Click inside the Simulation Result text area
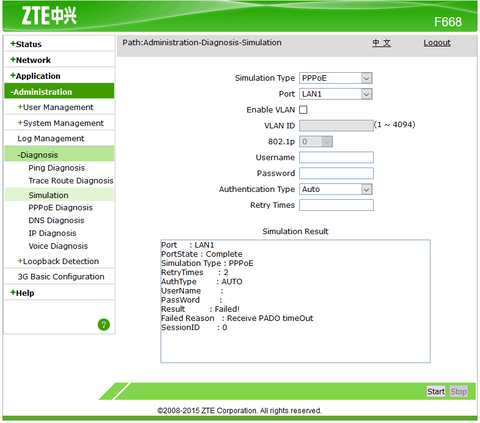The image size is (480, 423). pyautogui.click(x=295, y=301)
